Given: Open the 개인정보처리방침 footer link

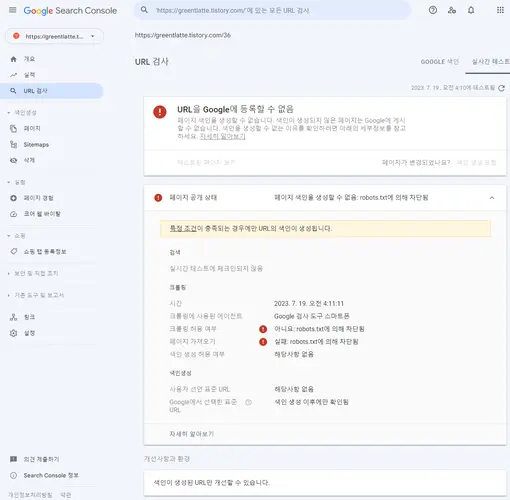Looking at the screenshot, I should coord(30,495).
